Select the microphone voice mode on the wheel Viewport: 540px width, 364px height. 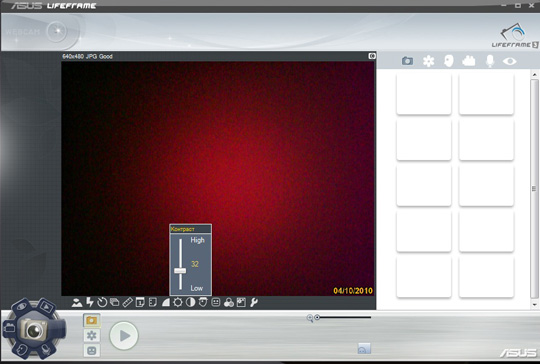(x=45, y=350)
